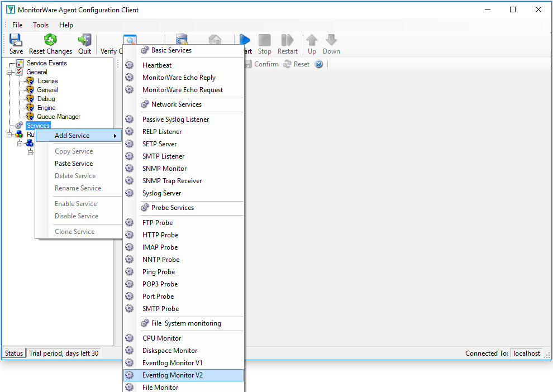Click the Restart service icon
553x392 pixels.
[288, 40]
